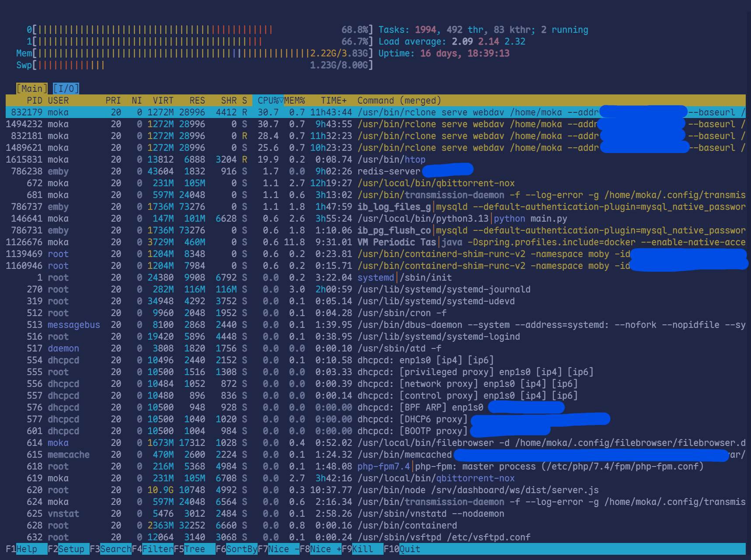Select the redis-server process row
The image size is (751, 560).
point(219,171)
